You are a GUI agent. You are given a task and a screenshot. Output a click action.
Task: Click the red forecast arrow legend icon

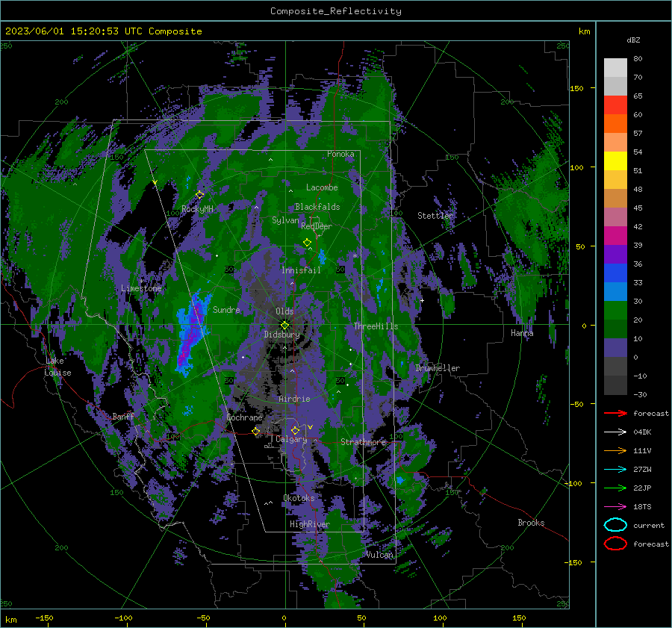coord(615,413)
